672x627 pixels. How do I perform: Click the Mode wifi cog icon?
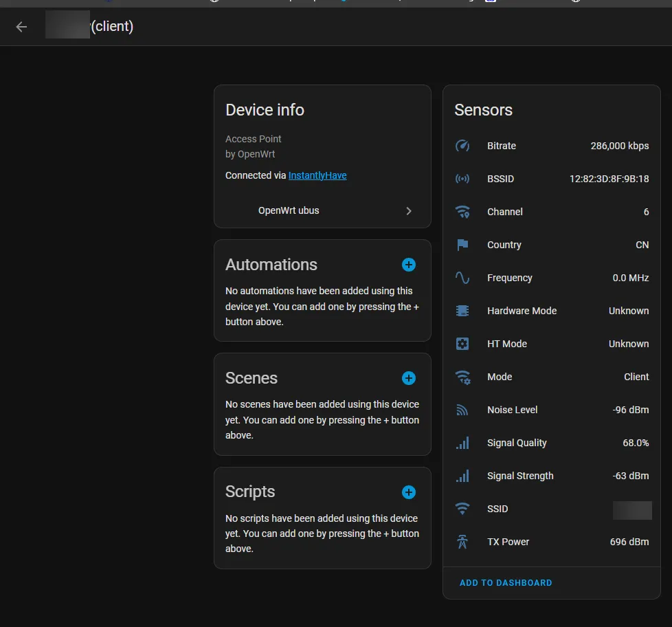tap(462, 377)
